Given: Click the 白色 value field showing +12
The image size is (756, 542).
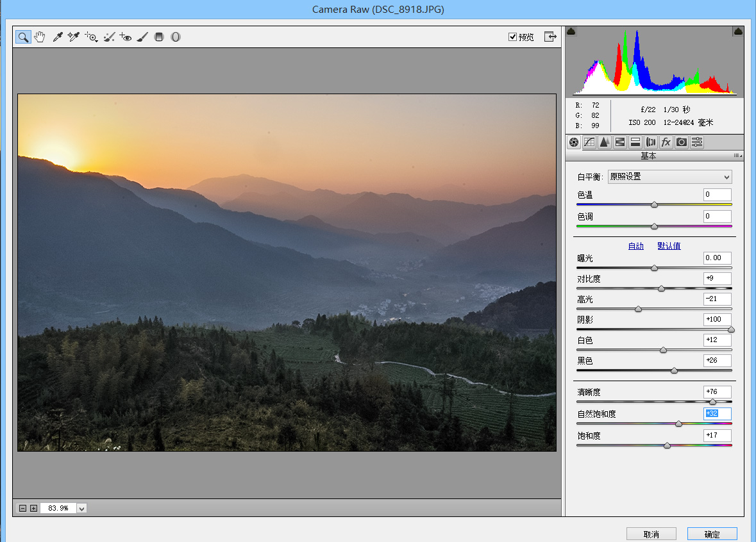Looking at the screenshot, I should [718, 340].
